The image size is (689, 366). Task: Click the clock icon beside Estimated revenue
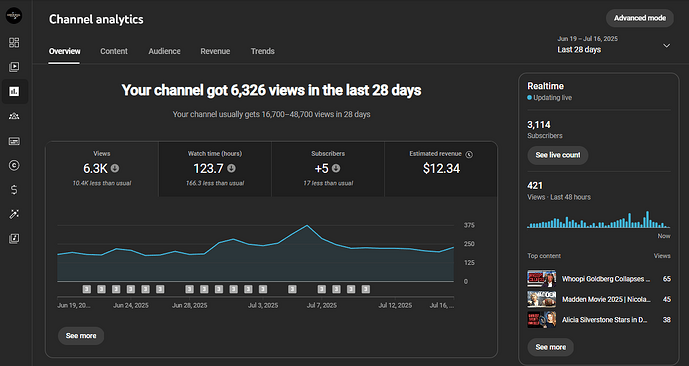[469, 154]
